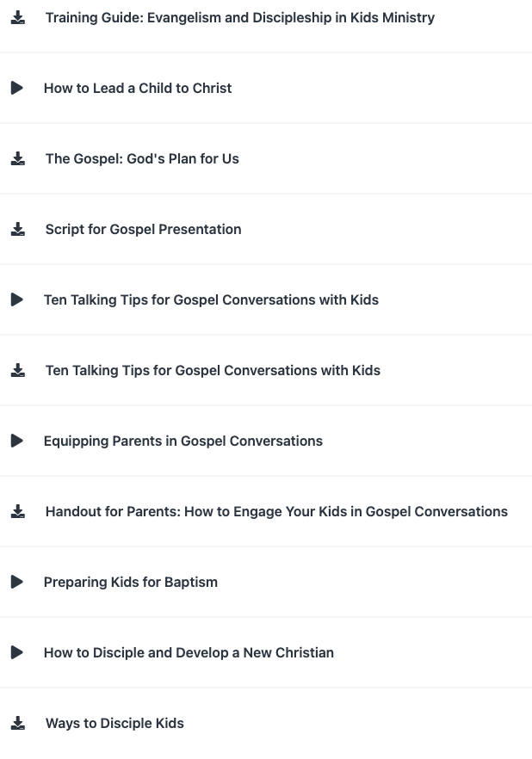
Task: Select the How to Lead a Child to Christ title
Action: [x=138, y=88]
